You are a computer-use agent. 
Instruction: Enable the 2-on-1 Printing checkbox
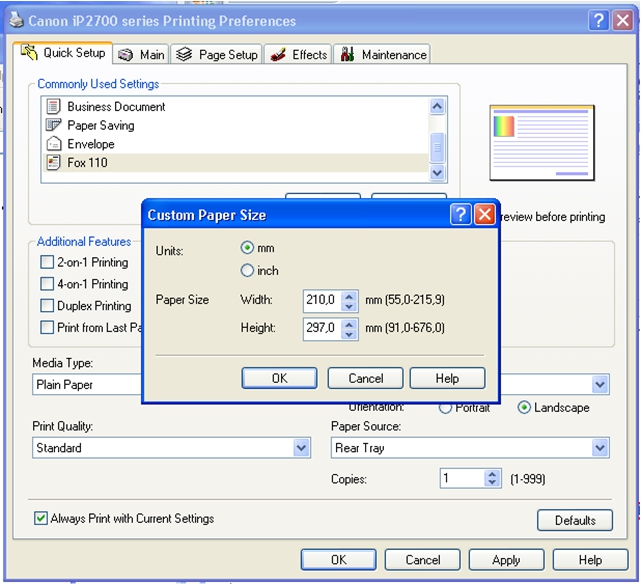pyautogui.click(x=47, y=263)
